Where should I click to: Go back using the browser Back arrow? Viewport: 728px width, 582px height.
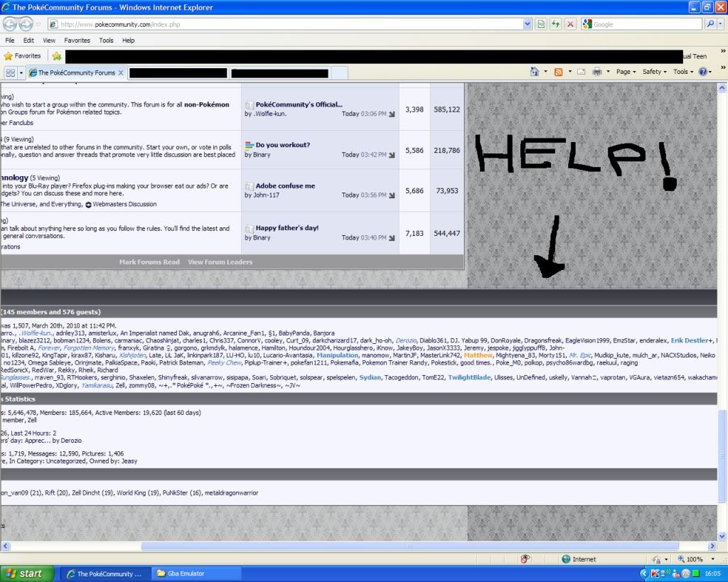pos(9,23)
